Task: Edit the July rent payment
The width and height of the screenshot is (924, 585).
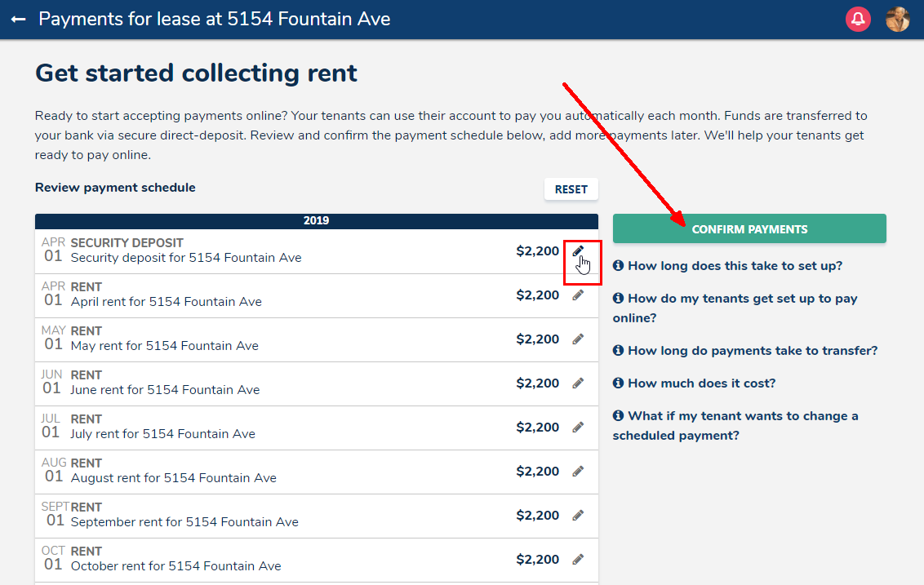Action: pos(578,428)
